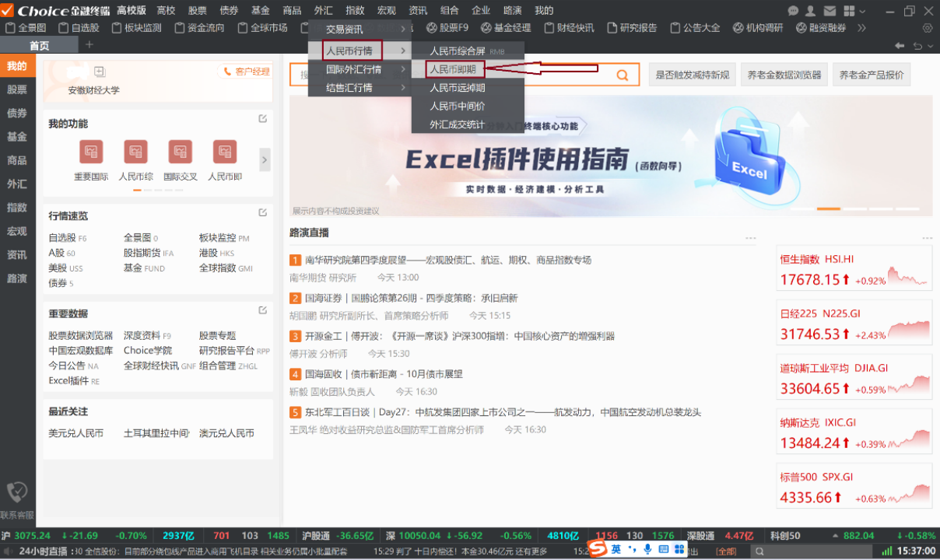Open the 自选股 toolbar shortcut
The image size is (940, 560).
(79, 28)
